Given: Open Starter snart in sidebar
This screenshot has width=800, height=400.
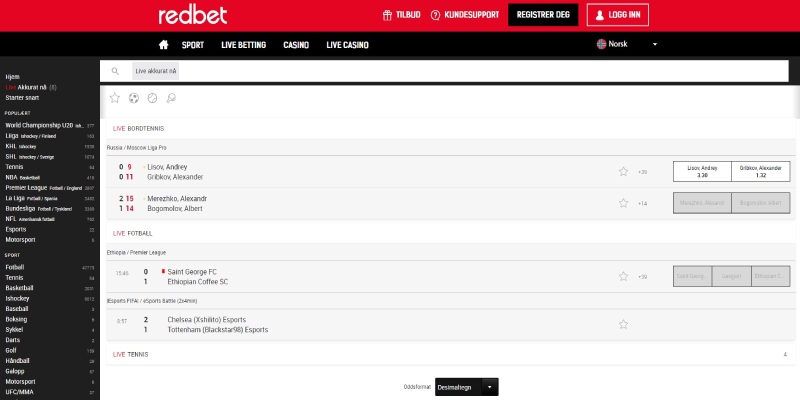Looking at the screenshot, I should pos(22,97).
